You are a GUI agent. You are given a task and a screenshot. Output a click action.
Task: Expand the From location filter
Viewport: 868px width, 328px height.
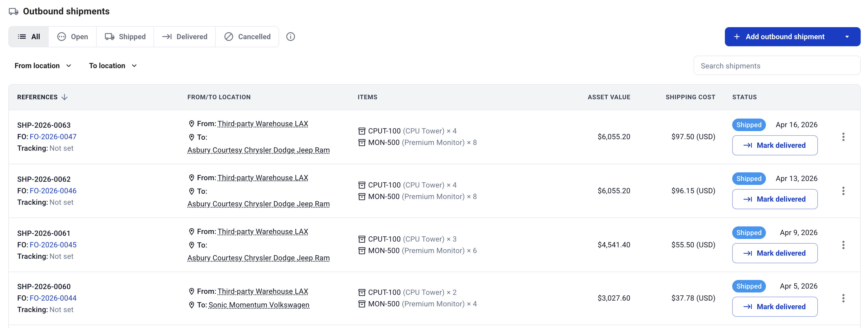click(43, 66)
